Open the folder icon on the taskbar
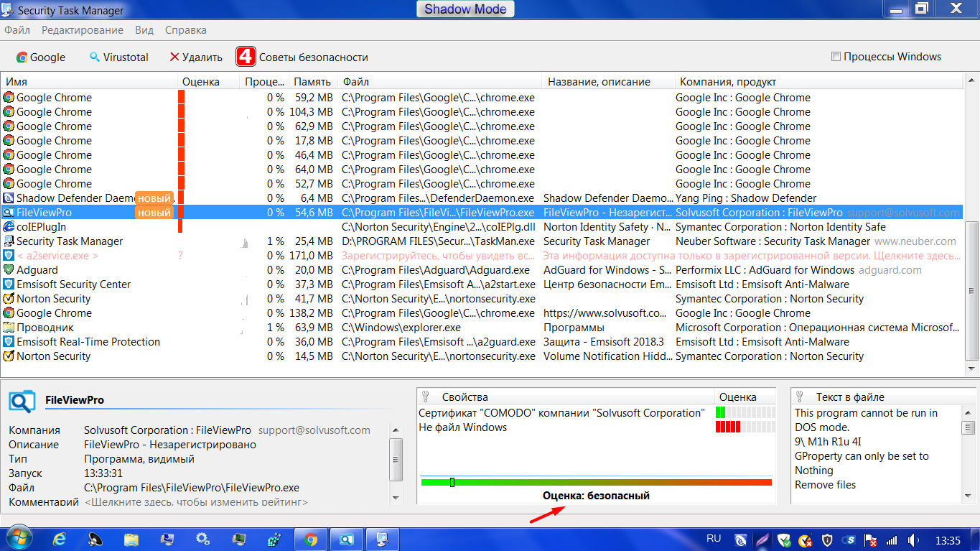Viewport: 980px width, 551px height. (131, 539)
